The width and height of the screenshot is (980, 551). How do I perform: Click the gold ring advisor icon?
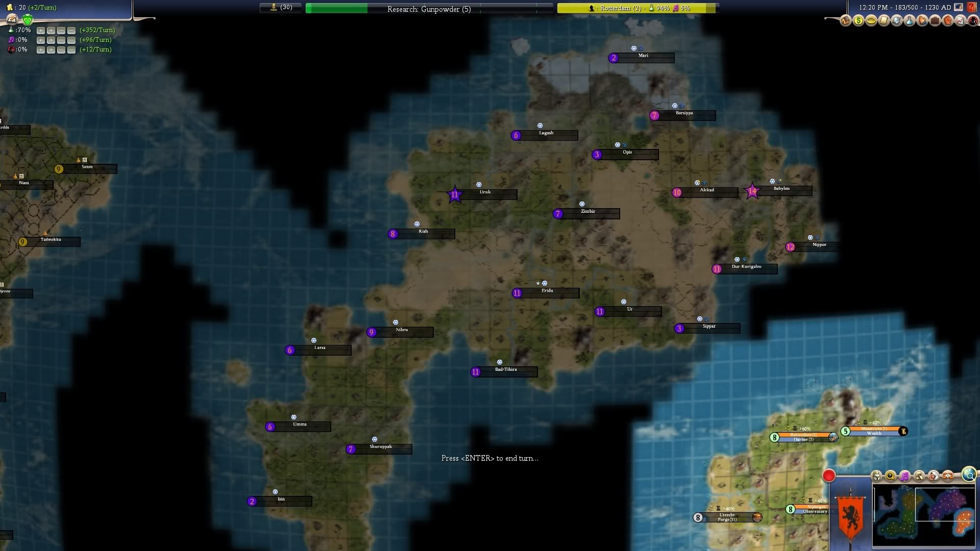[871, 20]
